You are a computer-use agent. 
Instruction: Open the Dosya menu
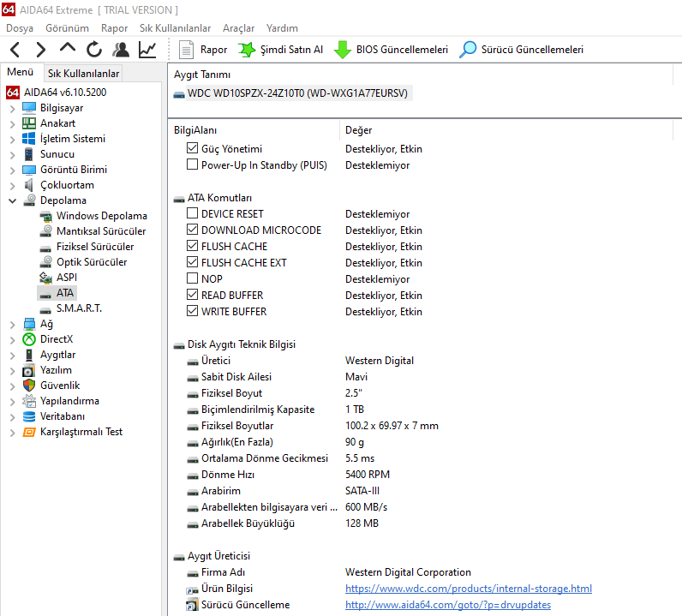pos(20,28)
